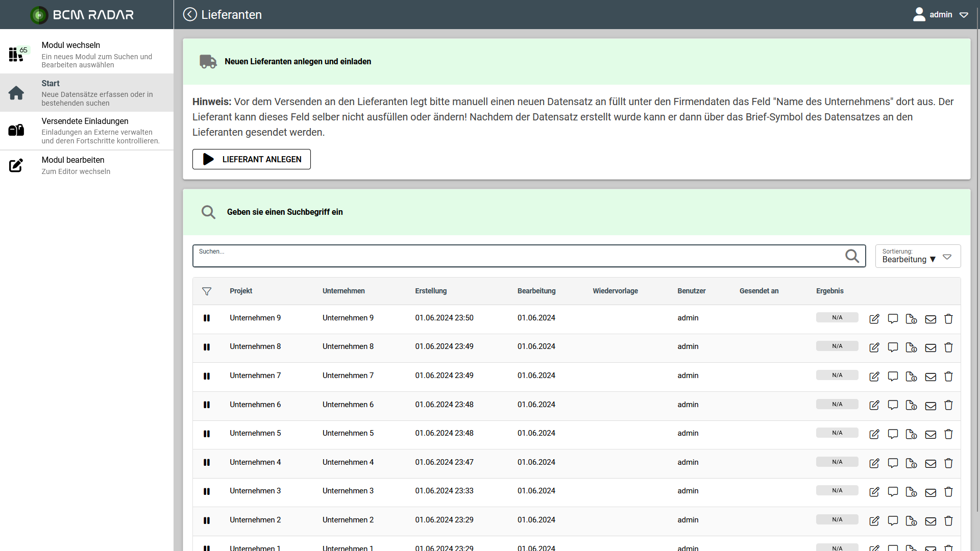Expand the admin user menu
The image size is (980, 551).
click(941, 15)
